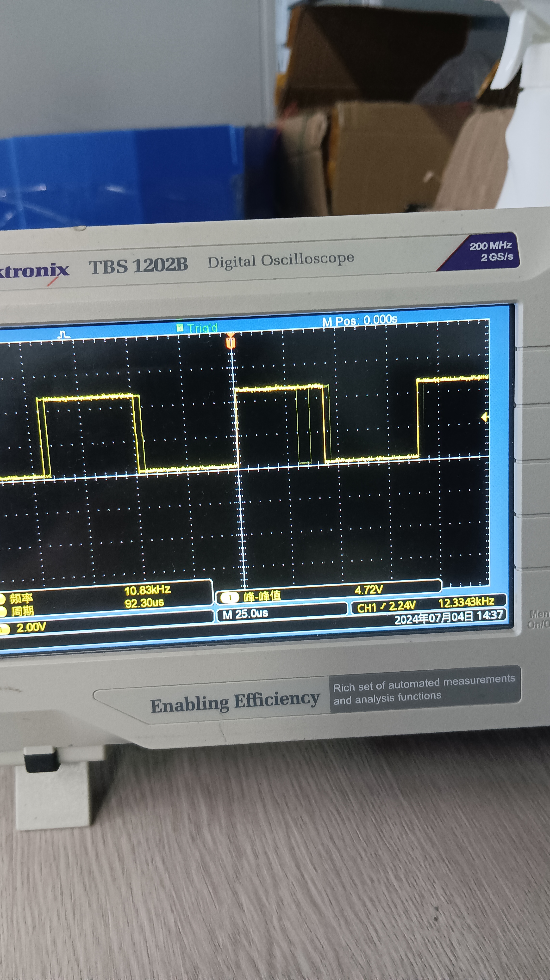The width and height of the screenshot is (550, 980).
Task: Click the 频率 frequency measurement label
Action: 21,598
